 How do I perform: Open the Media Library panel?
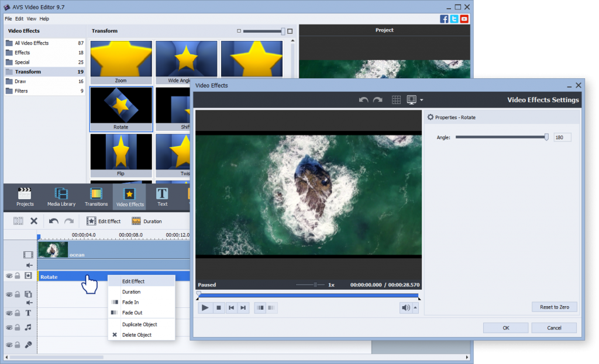(61, 197)
